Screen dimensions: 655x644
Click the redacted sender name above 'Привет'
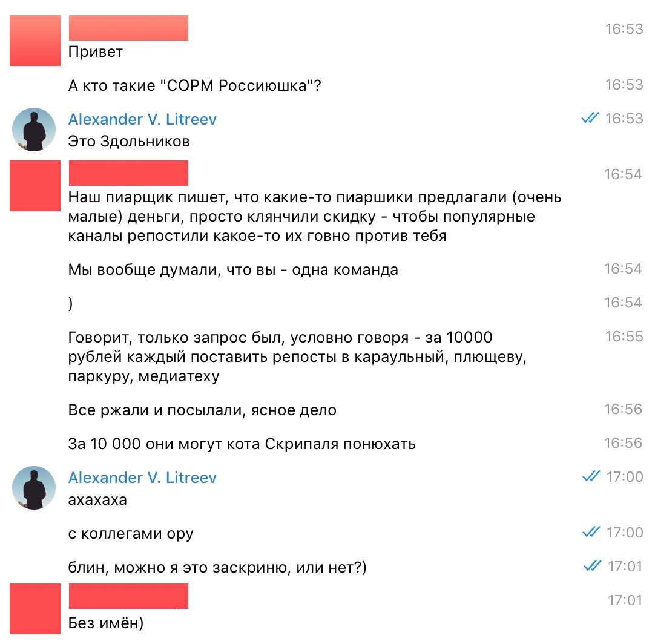128,28
